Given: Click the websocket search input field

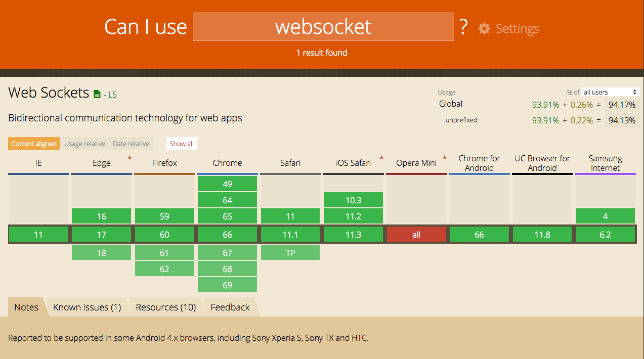Looking at the screenshot, I should tap(323, 26).
